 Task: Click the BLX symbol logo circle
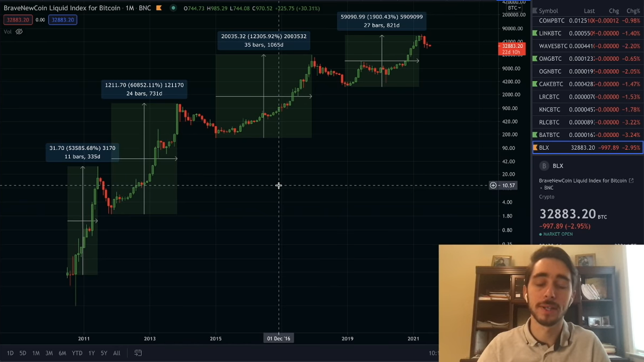544,166
